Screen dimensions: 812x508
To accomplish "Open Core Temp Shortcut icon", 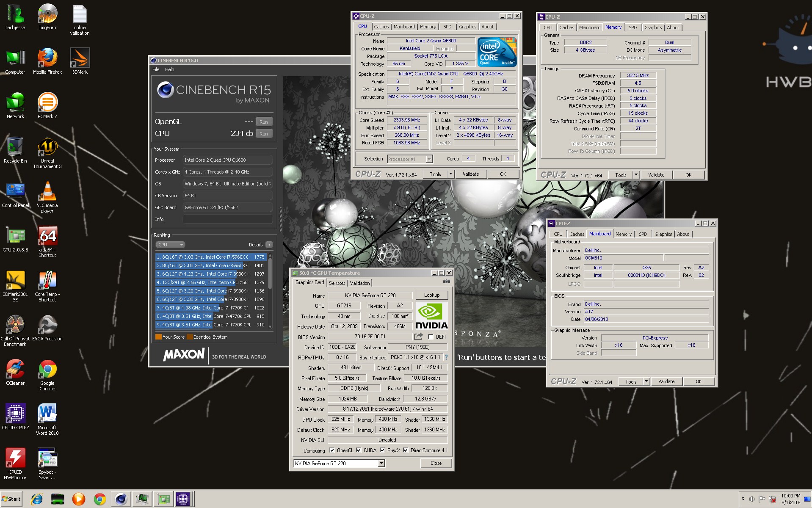I will click(47, 286).
